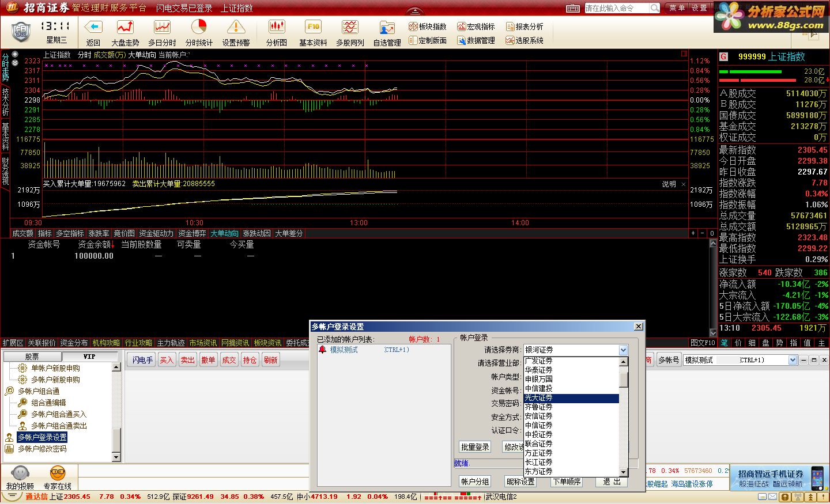Click the keyboard icon beside command box
Screen dimensions: 830x504
tap(573, 8)
